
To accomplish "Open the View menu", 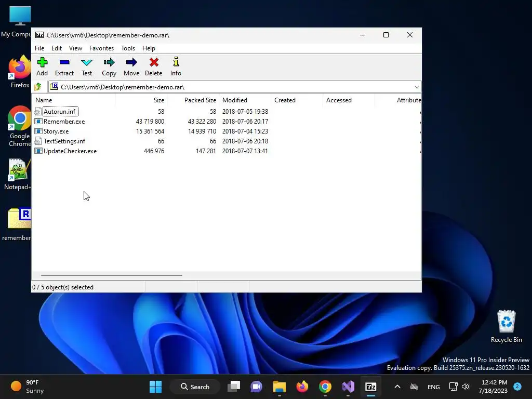I will (75, 48).
